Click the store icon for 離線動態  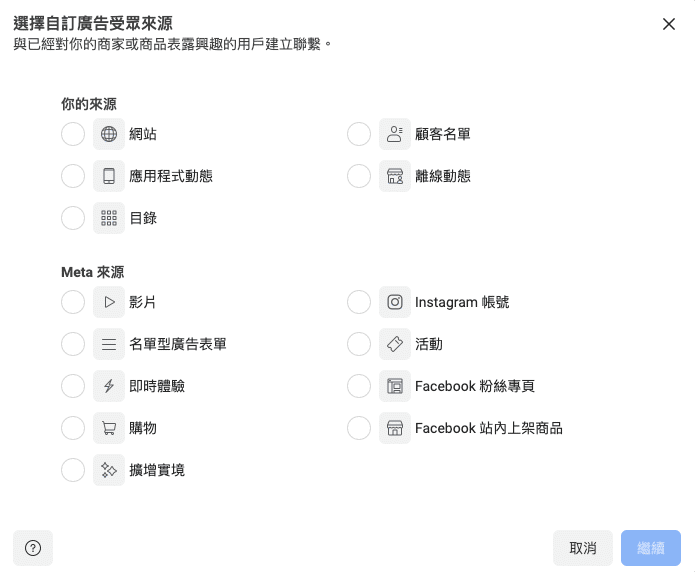(x=395, y=176)
